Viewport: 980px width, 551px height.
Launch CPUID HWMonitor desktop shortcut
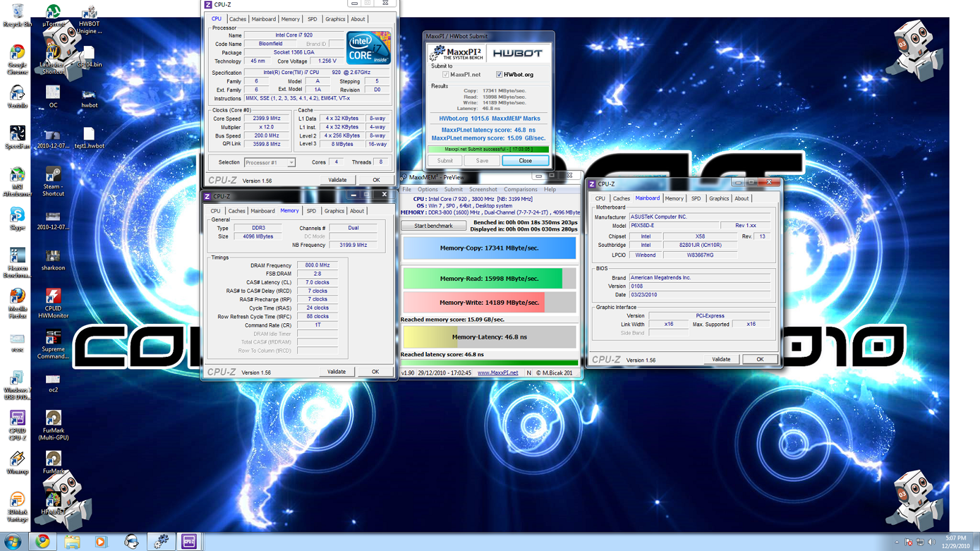click(53, 303)
